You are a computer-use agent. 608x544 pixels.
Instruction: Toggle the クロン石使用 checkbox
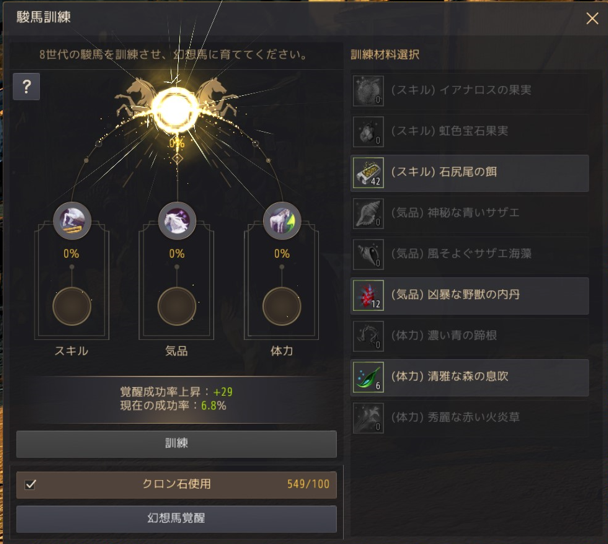[30, 484]
